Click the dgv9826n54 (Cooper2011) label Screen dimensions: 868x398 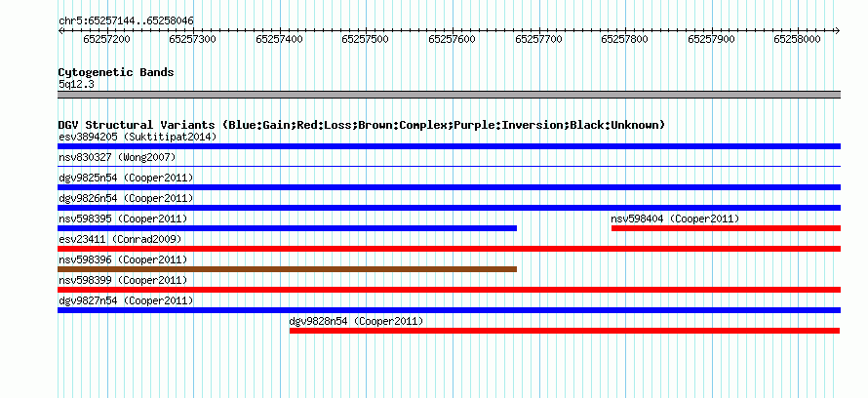click(x=126, y=198)
